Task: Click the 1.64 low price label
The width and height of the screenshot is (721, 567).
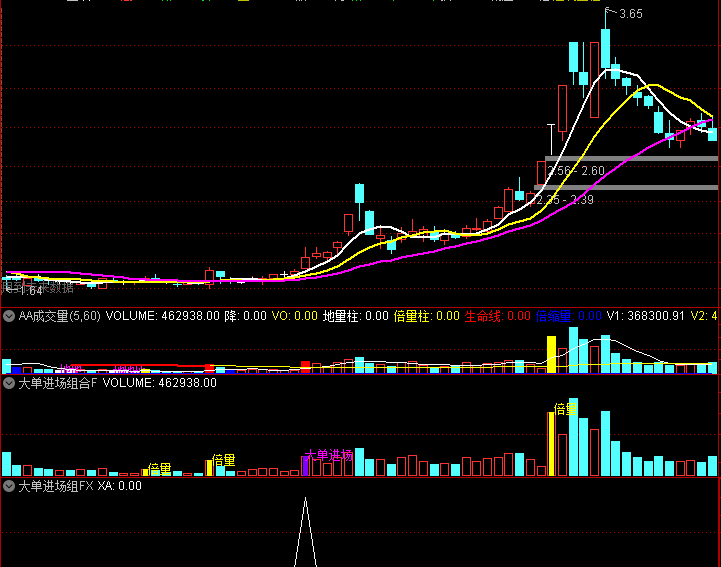Action: click(x=31, y=291)
